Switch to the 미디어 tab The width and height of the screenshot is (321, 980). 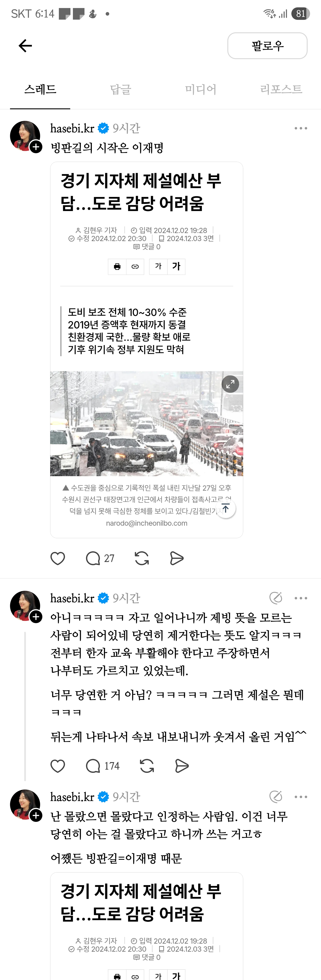coord(200,89)
